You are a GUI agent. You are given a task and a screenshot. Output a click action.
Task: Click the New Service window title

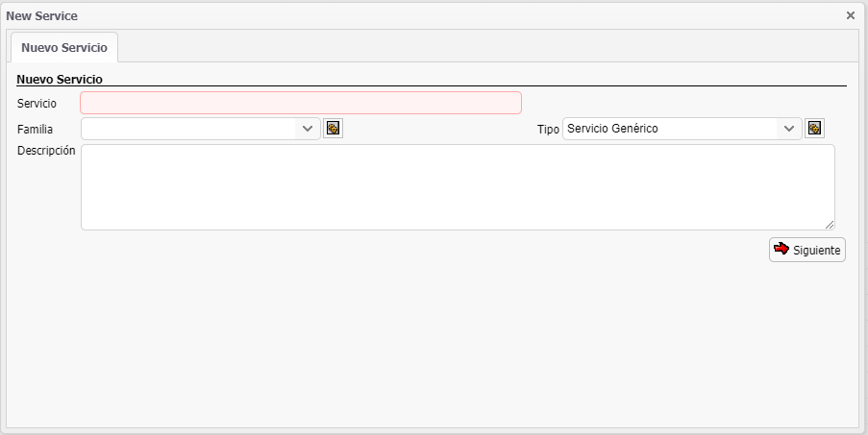[42, 16]
